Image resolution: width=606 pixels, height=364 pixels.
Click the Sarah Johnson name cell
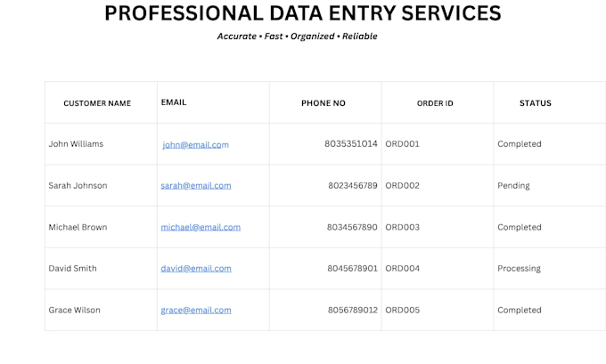101,186
